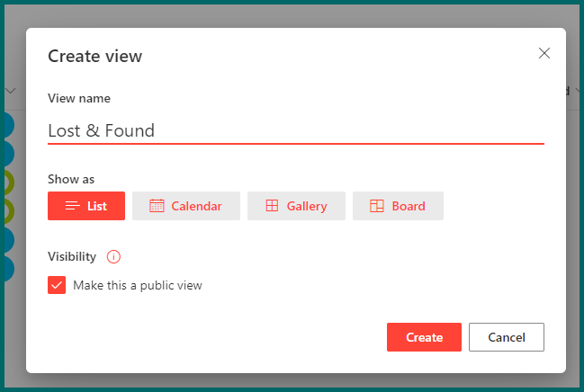Viewport: 584px width, 392px height.
Task: Uncheck the public view checkbox
Action: pos(57,285)
